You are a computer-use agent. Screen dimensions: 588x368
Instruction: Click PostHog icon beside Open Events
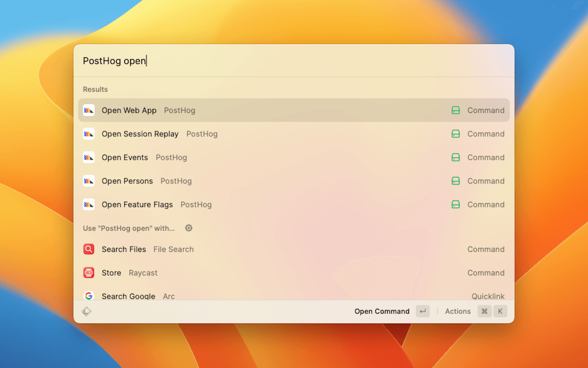(x=88, y=158)
